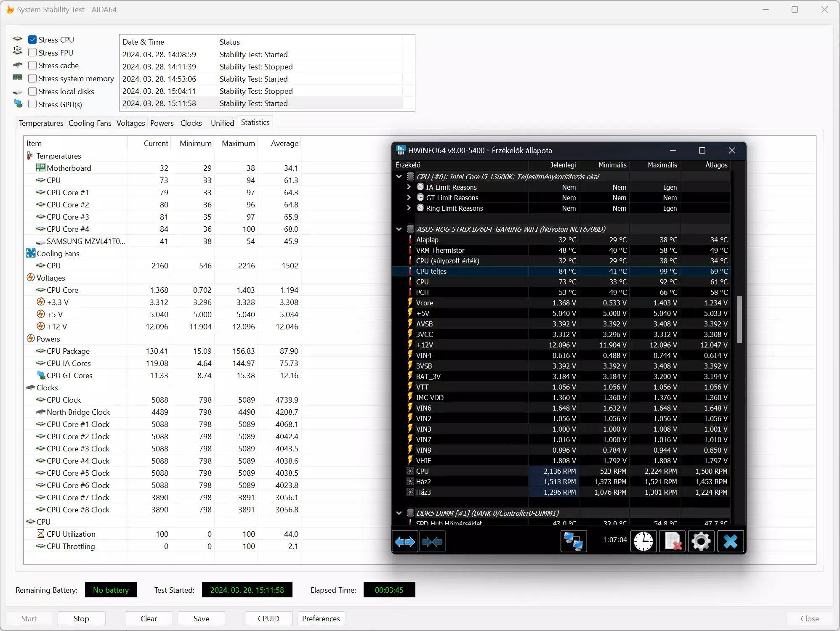Click Save button
Screen dimensions: 840x631
point(201,618)
